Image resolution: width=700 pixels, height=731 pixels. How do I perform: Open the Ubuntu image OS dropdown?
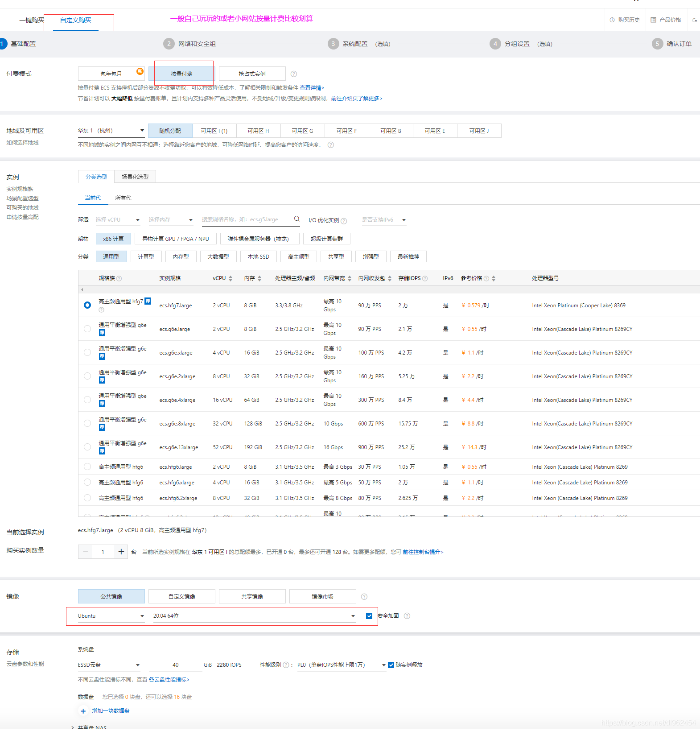[x=111, y=616]
